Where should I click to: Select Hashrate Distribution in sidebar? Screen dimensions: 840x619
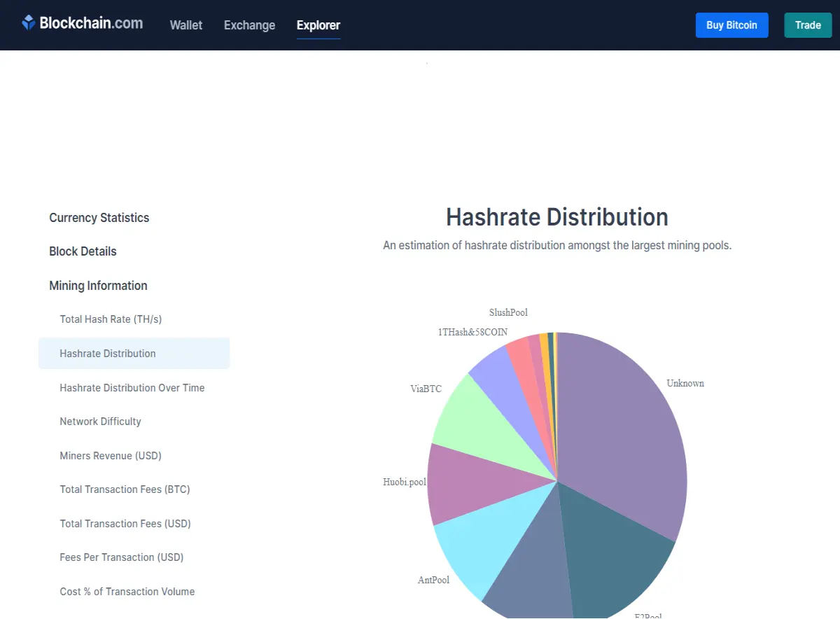[x=134, y=354]
